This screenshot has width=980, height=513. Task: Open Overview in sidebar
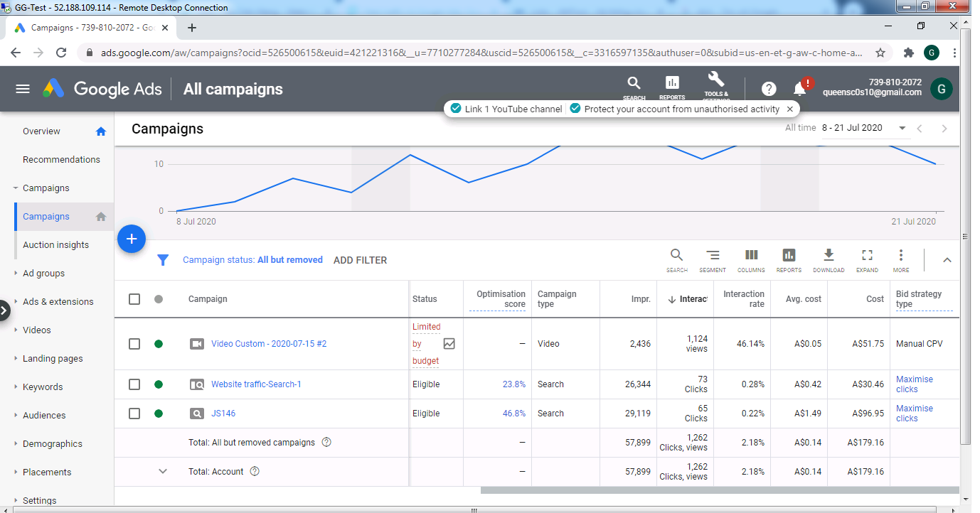pos(41,131)
